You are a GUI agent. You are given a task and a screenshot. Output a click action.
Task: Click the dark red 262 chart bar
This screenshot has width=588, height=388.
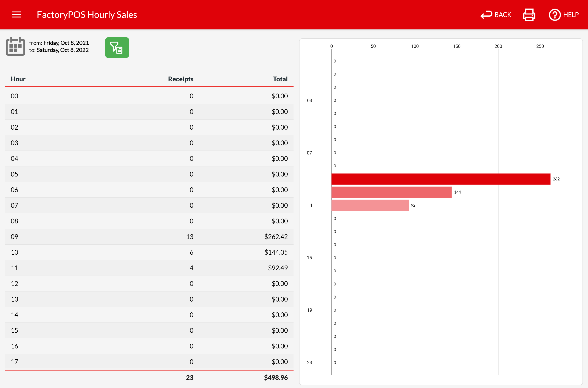(x=441, y=179)
